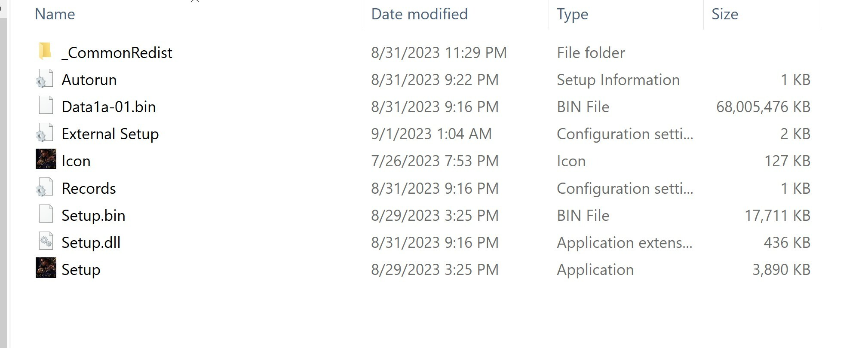Select the Setup application game icon

pos(46,268)
